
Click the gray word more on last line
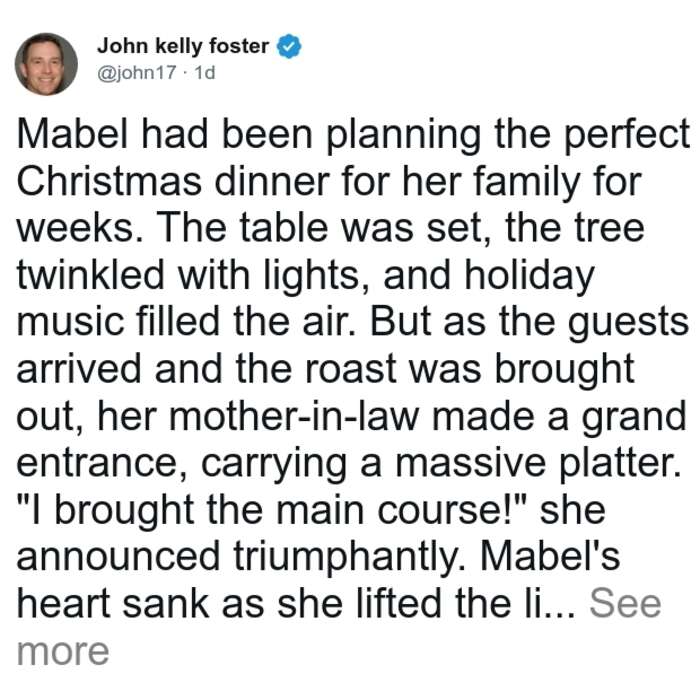pyautogui.click(x=63, y=651)
